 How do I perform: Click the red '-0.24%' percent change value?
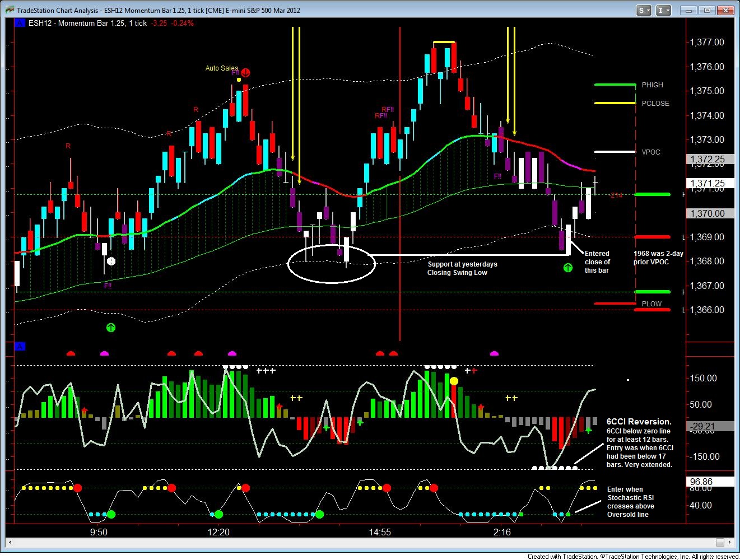[183, 23]
